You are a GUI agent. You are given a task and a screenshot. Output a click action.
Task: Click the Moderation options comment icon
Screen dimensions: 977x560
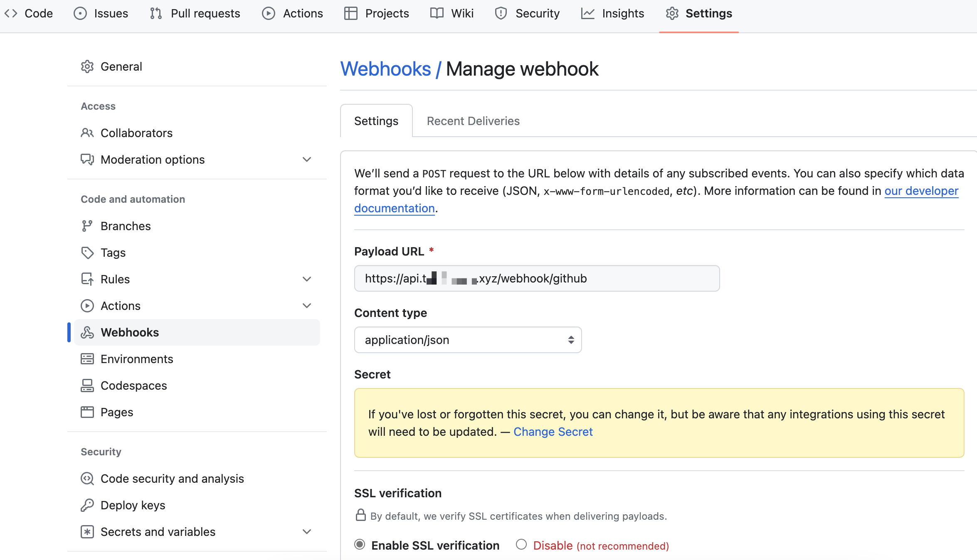pos(87,160)
